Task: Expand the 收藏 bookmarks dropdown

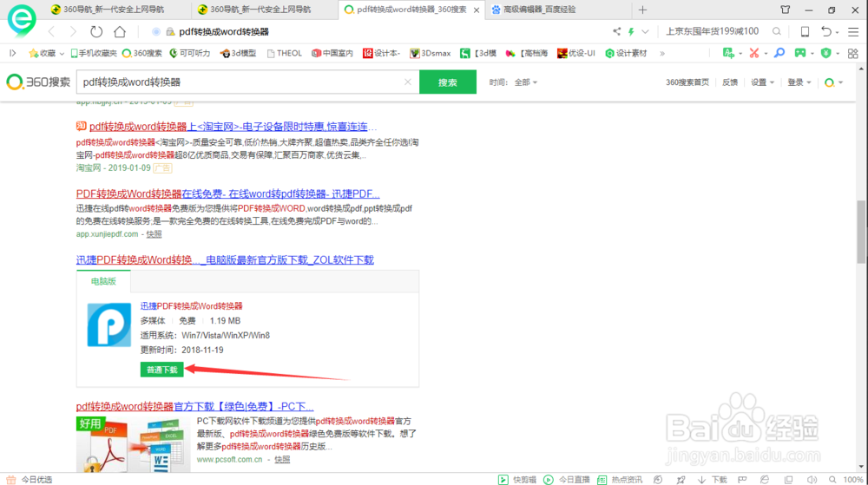Action: tap(62, 54)
